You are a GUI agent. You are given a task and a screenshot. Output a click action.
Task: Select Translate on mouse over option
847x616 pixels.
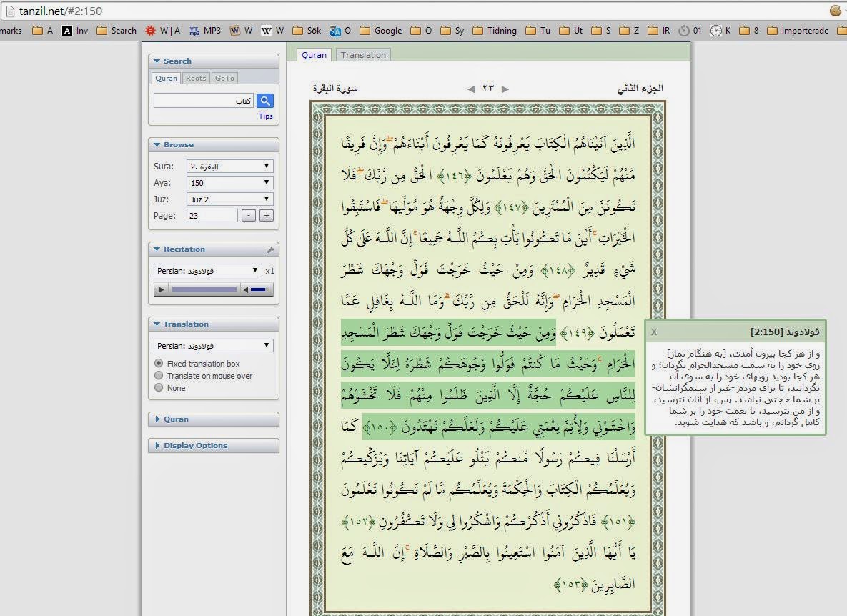click(x=159, y=376)
